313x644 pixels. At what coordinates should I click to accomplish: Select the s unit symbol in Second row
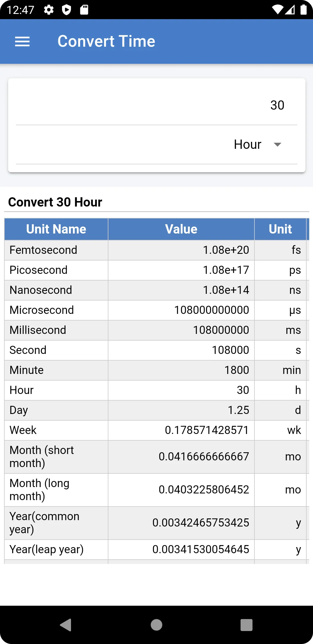[298, 350]
